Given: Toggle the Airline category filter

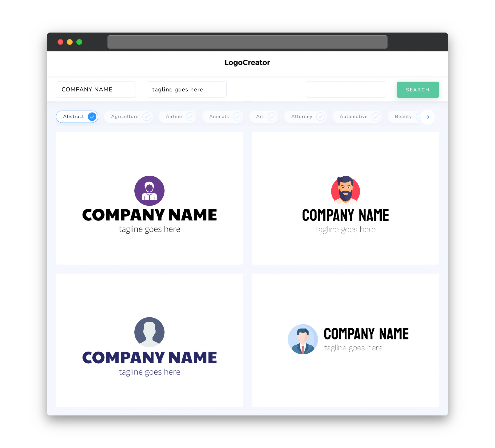Looking at the screenshot, I should (179, 116).
